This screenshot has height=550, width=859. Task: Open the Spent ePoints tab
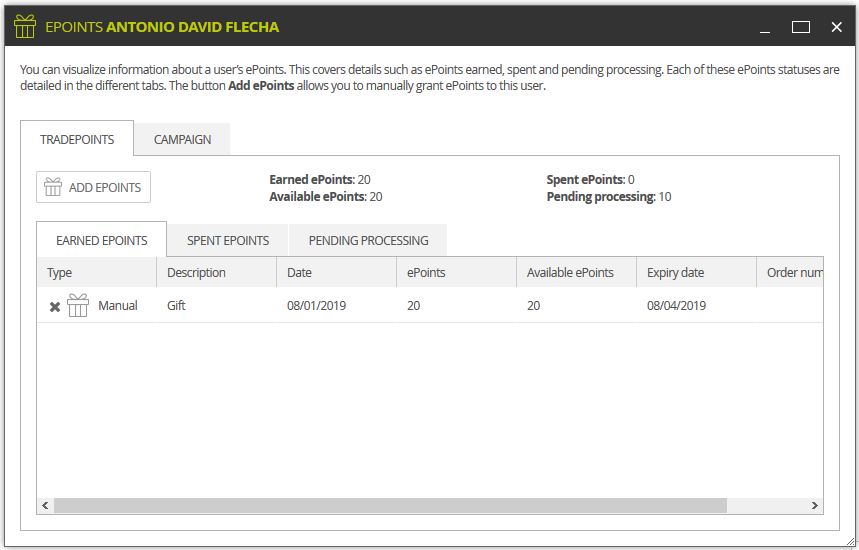(228, 240)
